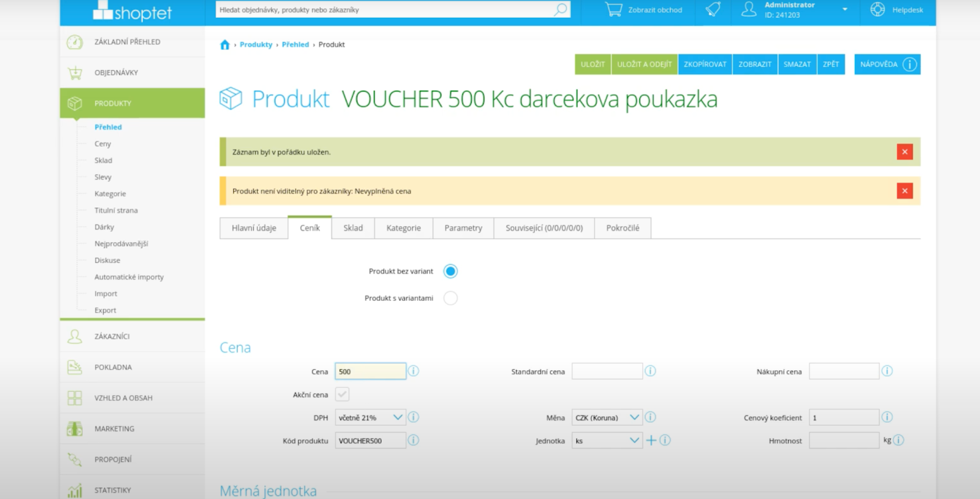Image resolution: width=980 pixels, height=499 pixels.
Task: Focus the Hmotnost weight input
Action: [844, 440]
